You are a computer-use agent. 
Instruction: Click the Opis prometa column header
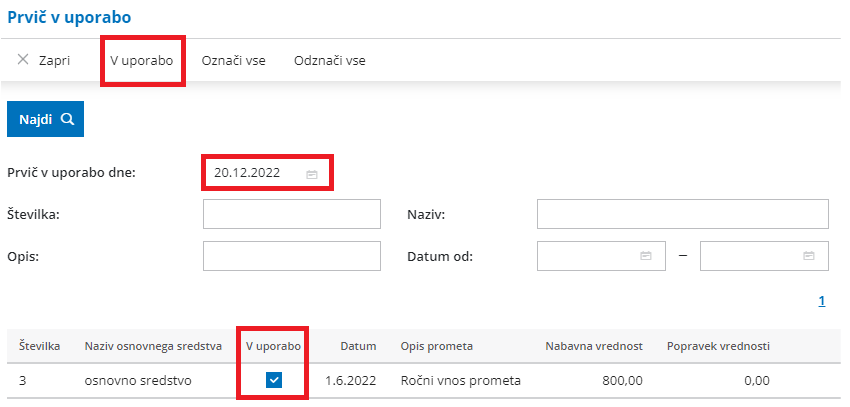click(x=437, y=346)
